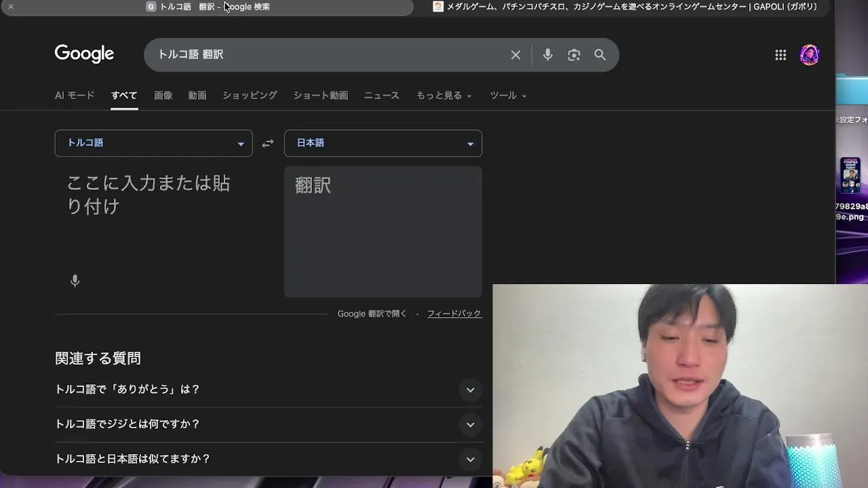
Task: Switch to ショート動画 tab
Action: (x=320, y=96)
